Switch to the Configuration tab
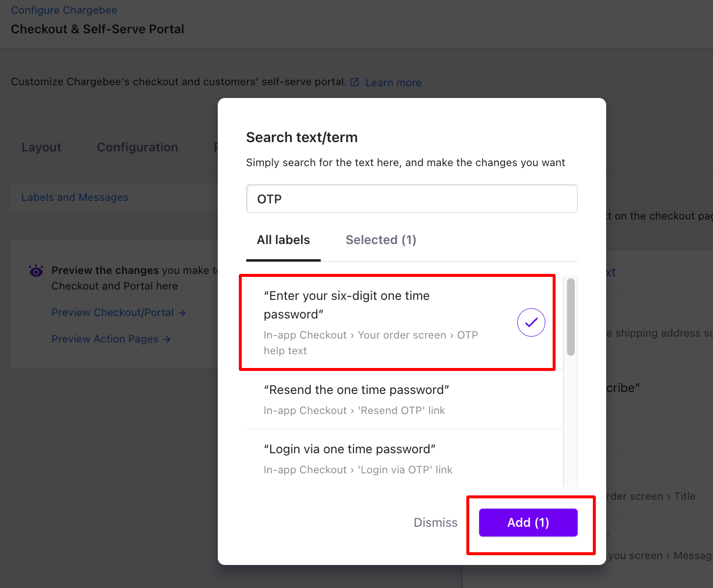The width and height of the screenshot is (713, 588). (137, 147)
